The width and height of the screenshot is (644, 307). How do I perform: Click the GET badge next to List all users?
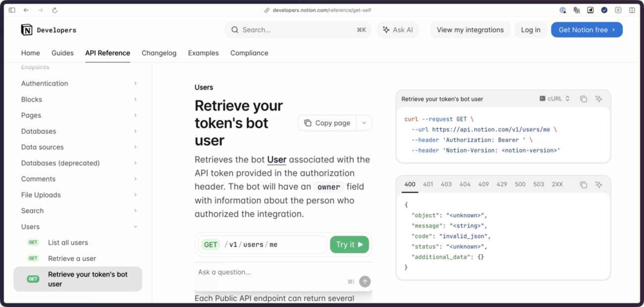[x=33, y=242]
